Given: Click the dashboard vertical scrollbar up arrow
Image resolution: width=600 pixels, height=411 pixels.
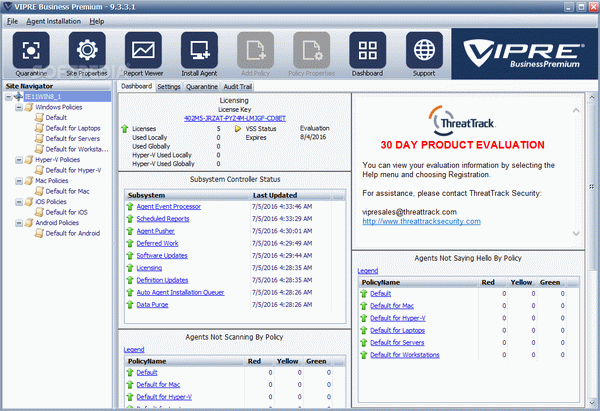Looking at the screenshot, I should click(x=592, y=97).
